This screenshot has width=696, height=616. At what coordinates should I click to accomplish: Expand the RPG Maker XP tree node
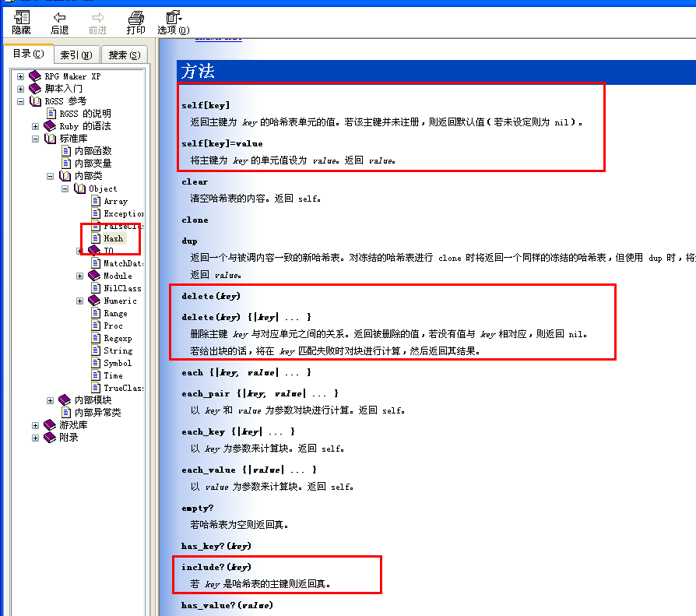[20, 76]
